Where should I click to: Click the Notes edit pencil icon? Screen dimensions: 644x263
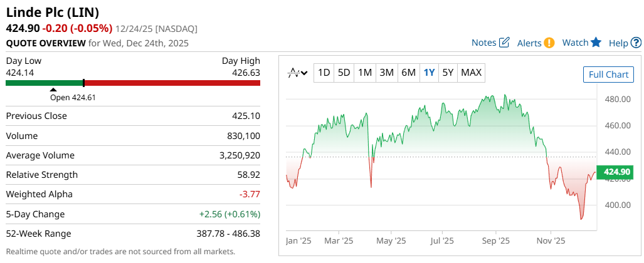pos(504,43)
